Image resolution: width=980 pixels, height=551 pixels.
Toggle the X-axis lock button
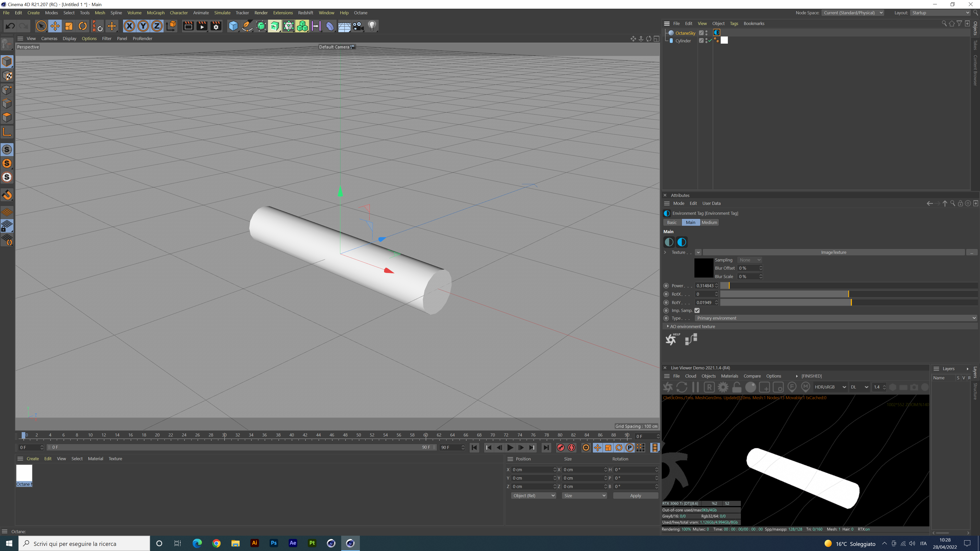click(129, 26)
